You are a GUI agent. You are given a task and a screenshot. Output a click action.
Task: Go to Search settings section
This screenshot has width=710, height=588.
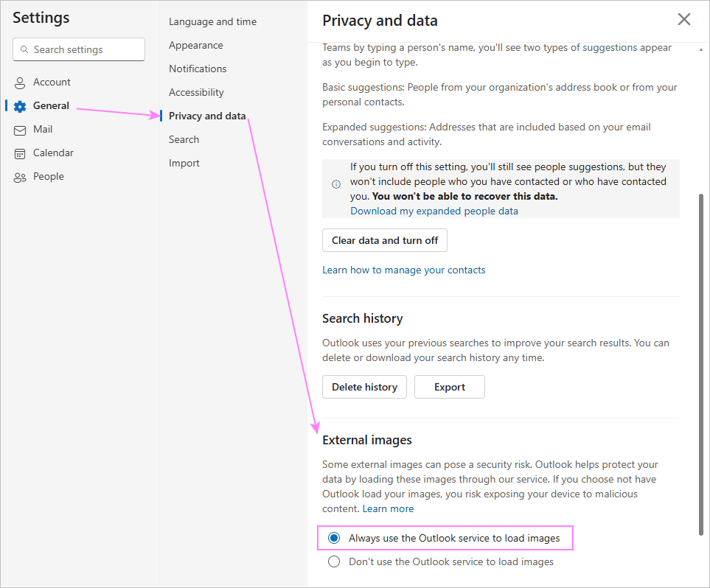tap(184, 139)
